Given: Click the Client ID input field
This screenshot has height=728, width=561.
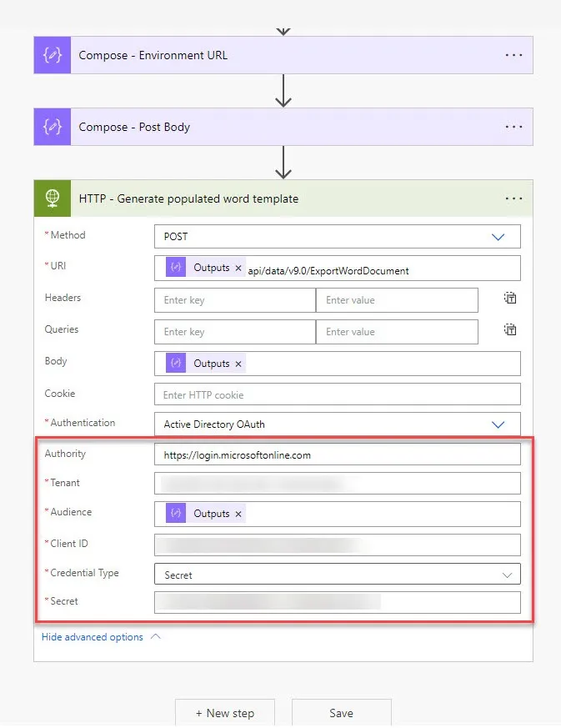Looking at the screenshot, I should (x=338, y=545).
